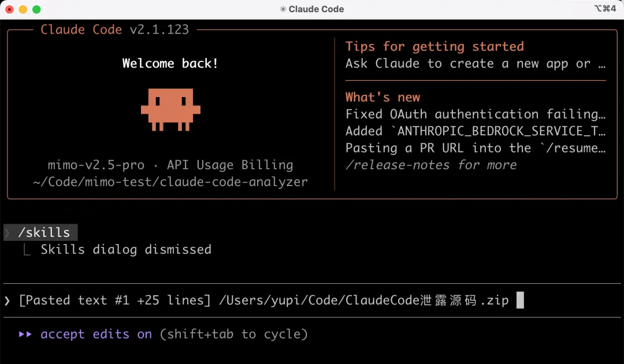Click the green full-screen window button
This screenshot has height=364, width=624.
pos(36,9)
